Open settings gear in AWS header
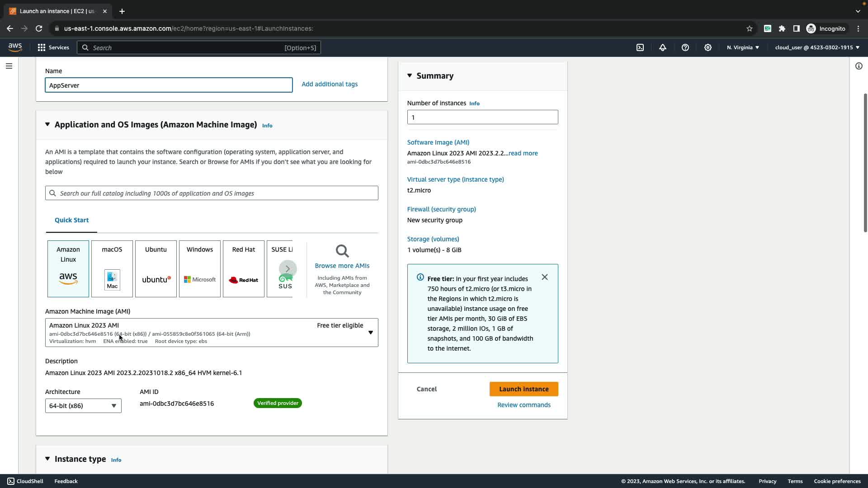Screen dimensions: 868x488 click(x=708, y=47)
